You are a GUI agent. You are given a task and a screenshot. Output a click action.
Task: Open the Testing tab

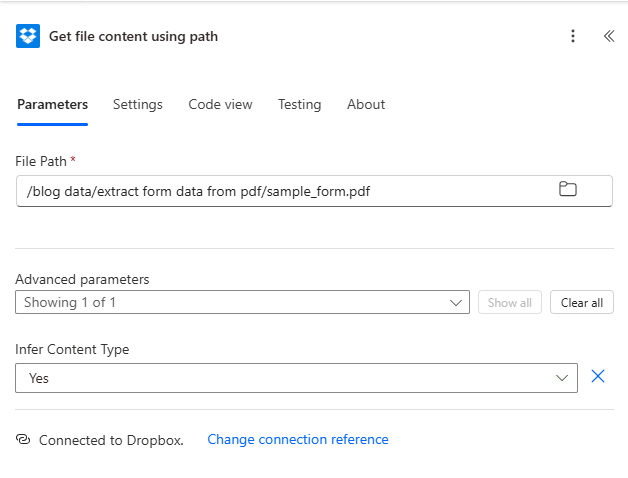[300, 105]
